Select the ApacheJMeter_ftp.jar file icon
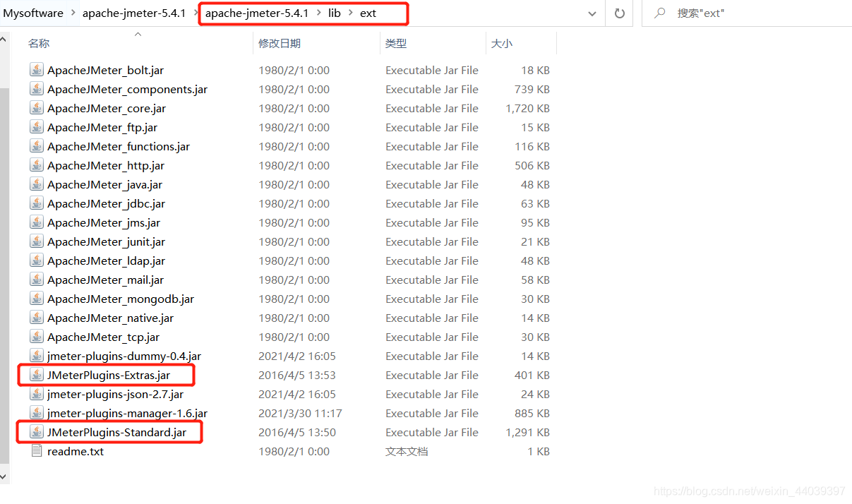 pyautogui.click(x=37, y=127)
